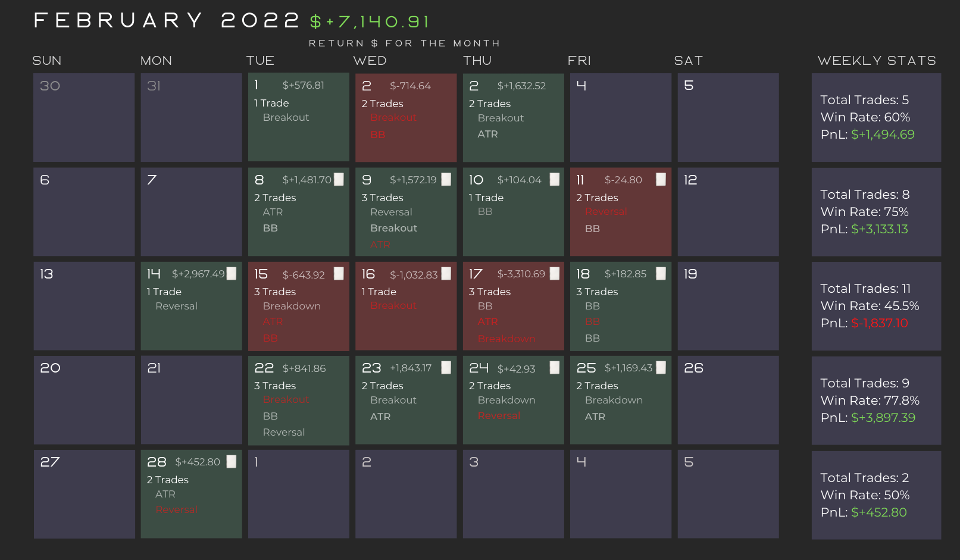Click the monthly return total $+7,140.91

click(x=370, y=22)
